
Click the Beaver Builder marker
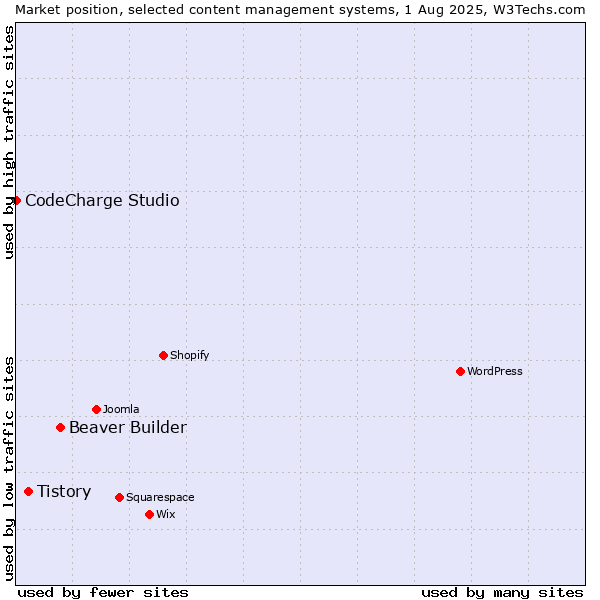coord(60,427)
